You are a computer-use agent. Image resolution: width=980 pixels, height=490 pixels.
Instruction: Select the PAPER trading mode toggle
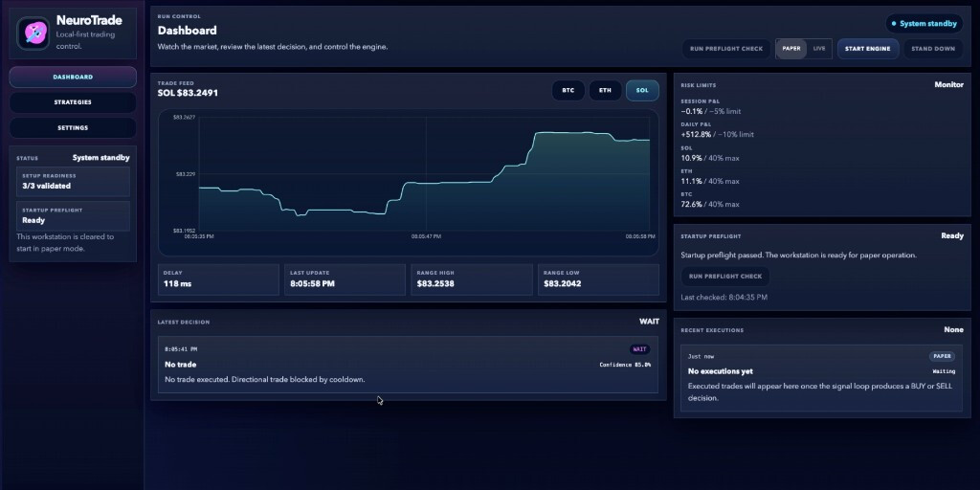[x=791, y=49]
